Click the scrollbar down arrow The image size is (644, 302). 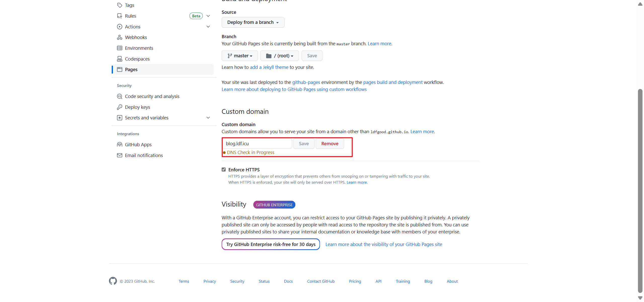point(640,298)
